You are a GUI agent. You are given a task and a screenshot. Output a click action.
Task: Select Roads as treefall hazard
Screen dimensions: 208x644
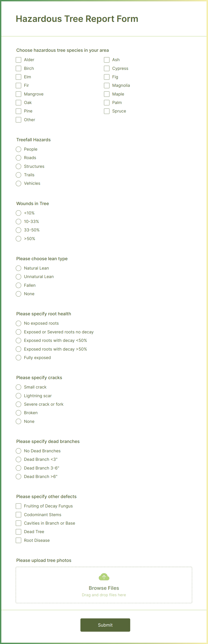pyautogui.click(x=18, y=158)
